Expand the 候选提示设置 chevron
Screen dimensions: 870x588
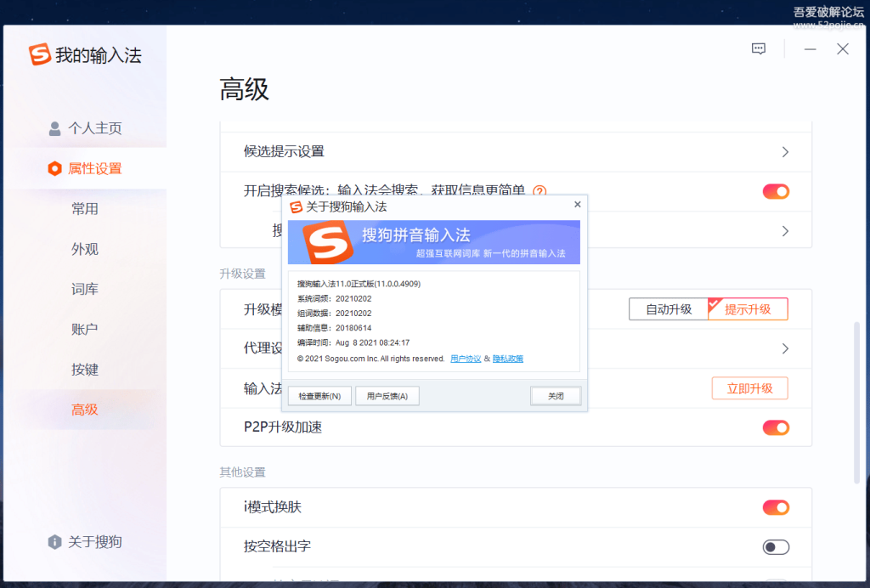click(x=785, y=152)
